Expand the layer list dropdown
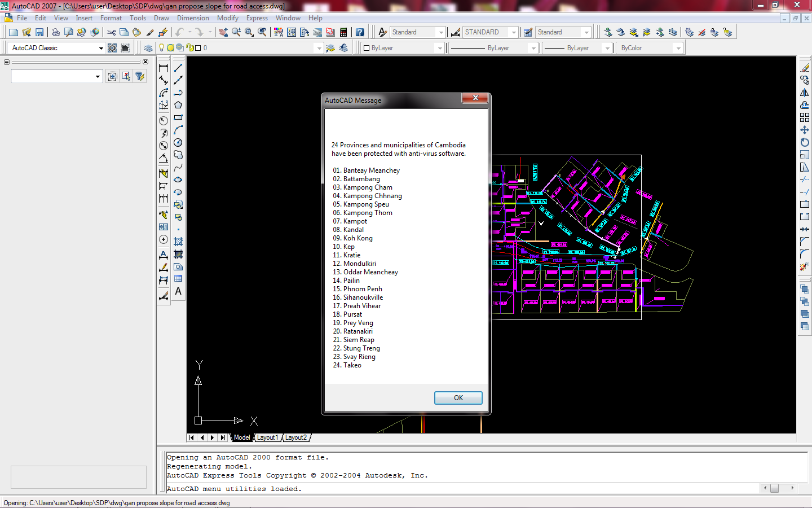Viewport: 812px width, 508px height. 319,48
